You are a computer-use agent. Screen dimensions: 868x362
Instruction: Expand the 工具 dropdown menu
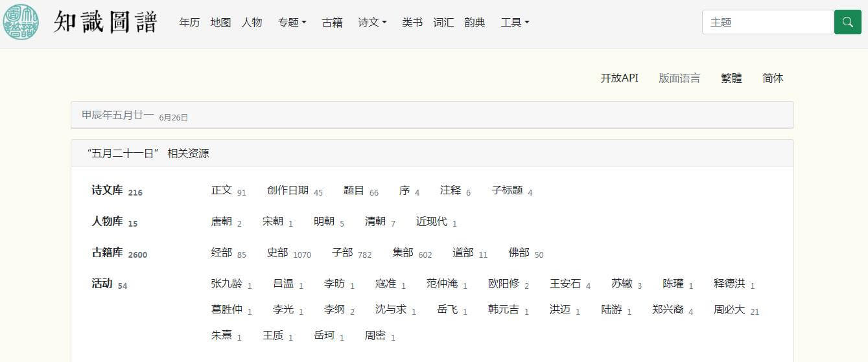pos(515,22)
